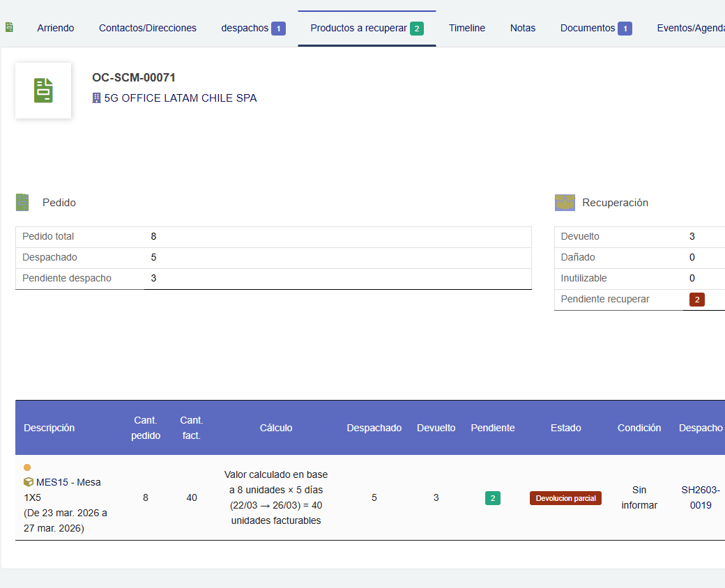Go to the Notas tab
Screen dimensions: 725x588
pyautogui.click(x=523, y=28)
